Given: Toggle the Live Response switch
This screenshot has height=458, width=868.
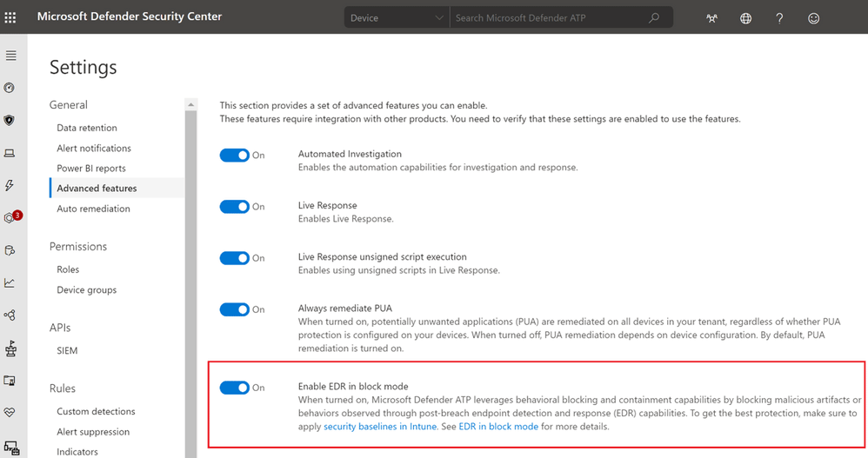Looking at the screenshot, I should (235, 207).
